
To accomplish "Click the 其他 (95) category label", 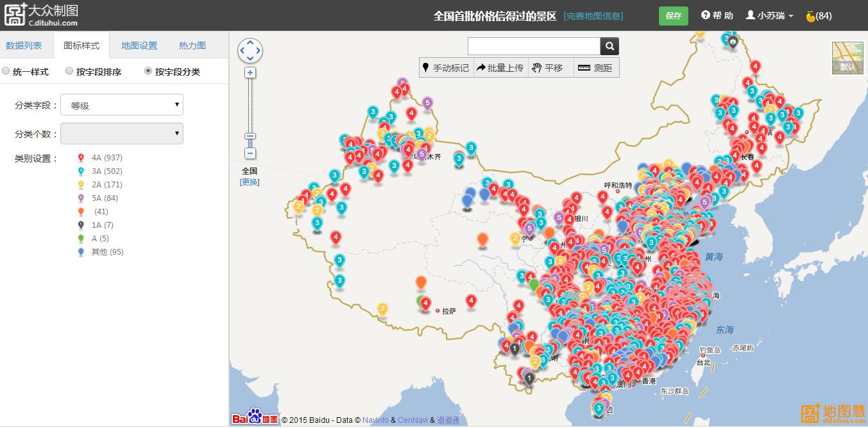I will point(108,252).
